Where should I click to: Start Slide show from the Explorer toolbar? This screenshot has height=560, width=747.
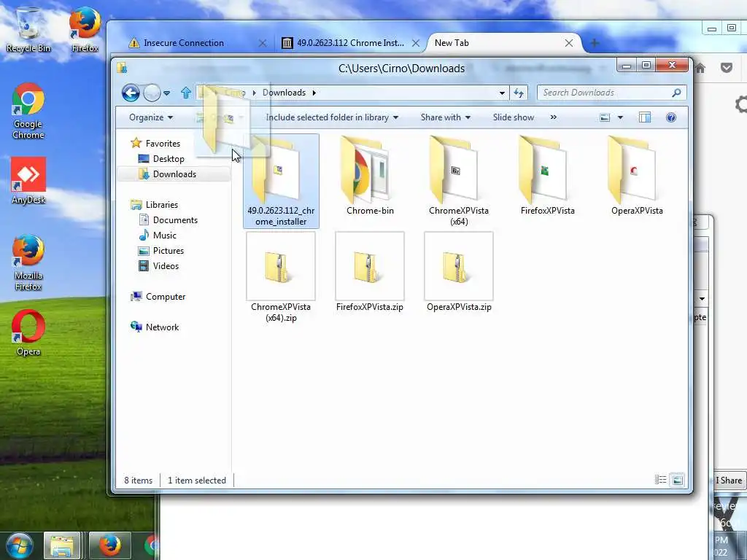click(x=513, y=117)
